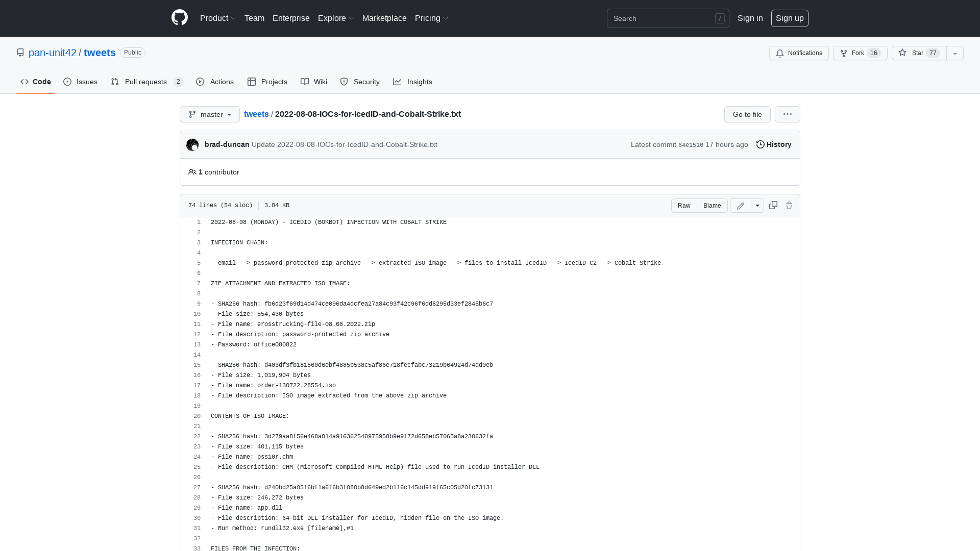Click the star count 77

coord(933,53)
